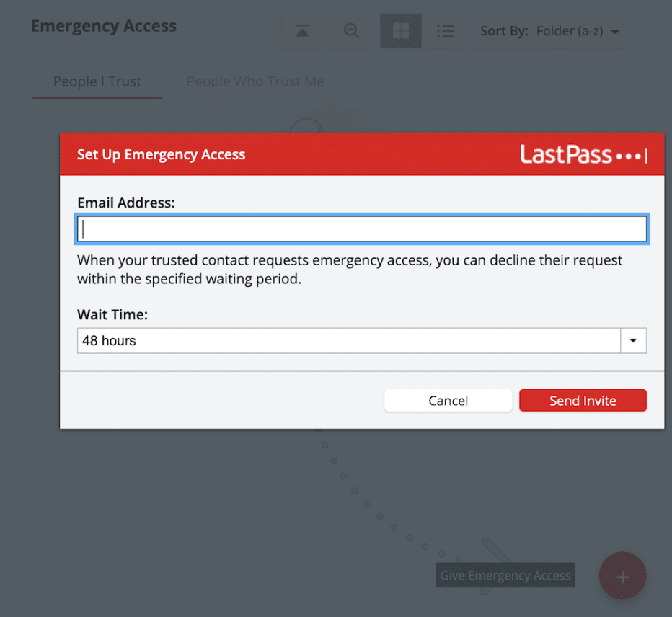Expand the Wait Time selector arrow
Screen dimensions: 672x617
tap(633, 340)
